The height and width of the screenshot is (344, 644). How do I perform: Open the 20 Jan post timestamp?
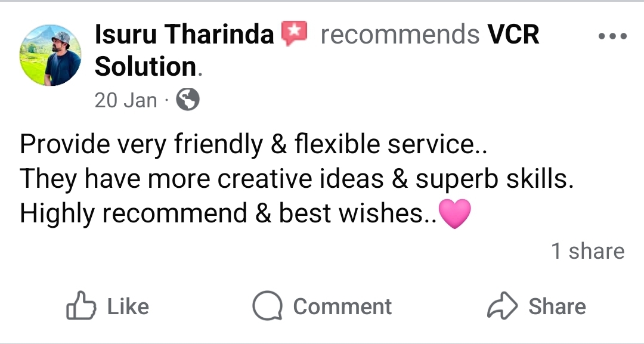(x=126, y=100)
